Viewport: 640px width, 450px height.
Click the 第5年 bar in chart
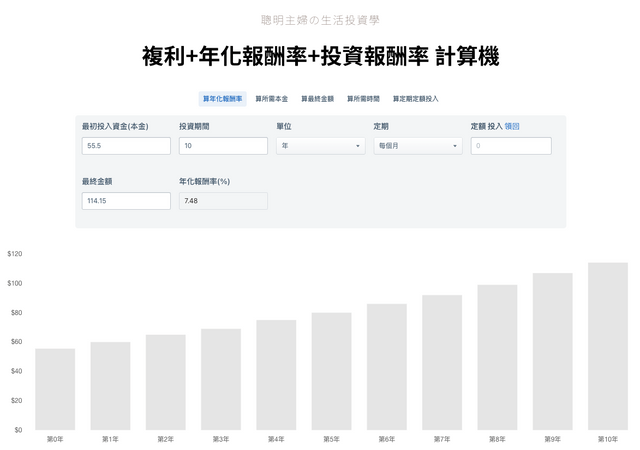click(331, 372)
